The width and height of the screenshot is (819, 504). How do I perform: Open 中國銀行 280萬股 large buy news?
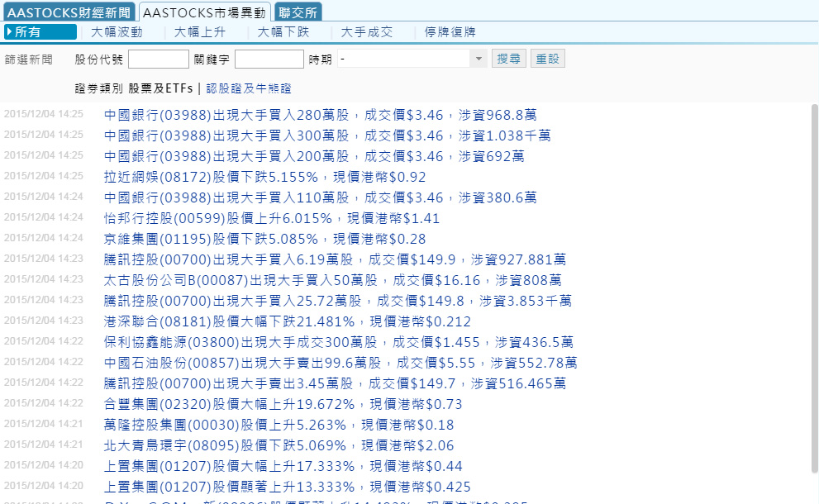click(x=320, y=115)
